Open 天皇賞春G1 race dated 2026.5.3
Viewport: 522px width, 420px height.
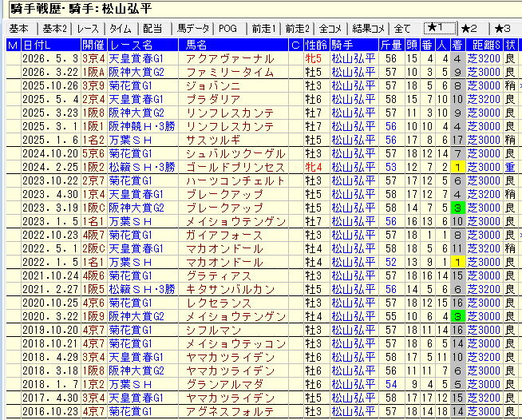(x=136, y=58)
